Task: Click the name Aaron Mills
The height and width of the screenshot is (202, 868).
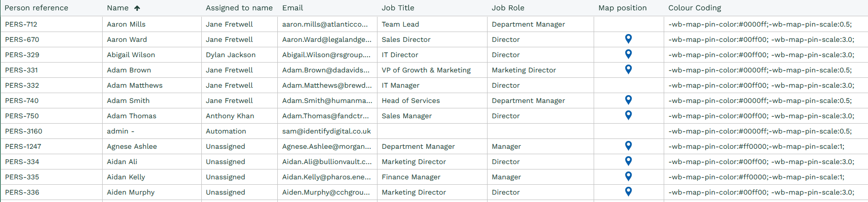Action: [126, 24]
